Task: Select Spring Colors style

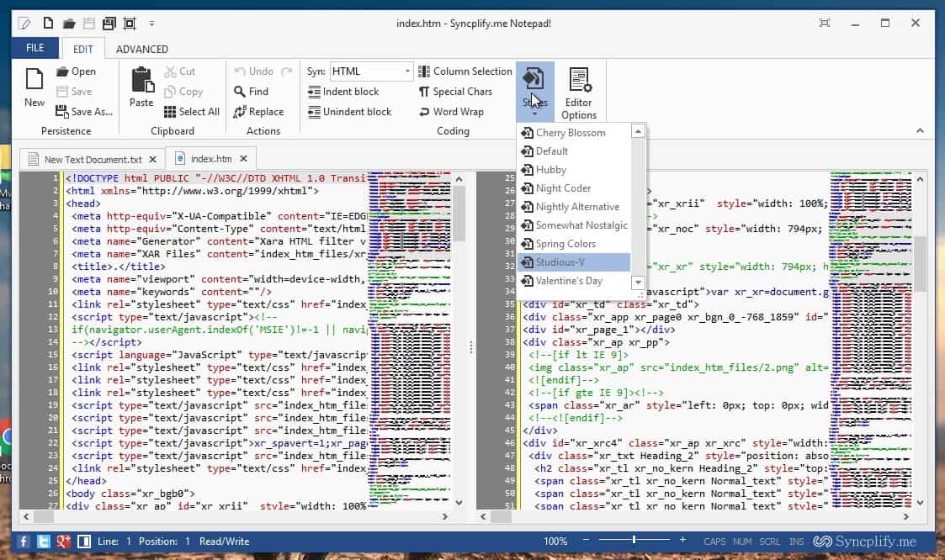Action: coord(573,244)
